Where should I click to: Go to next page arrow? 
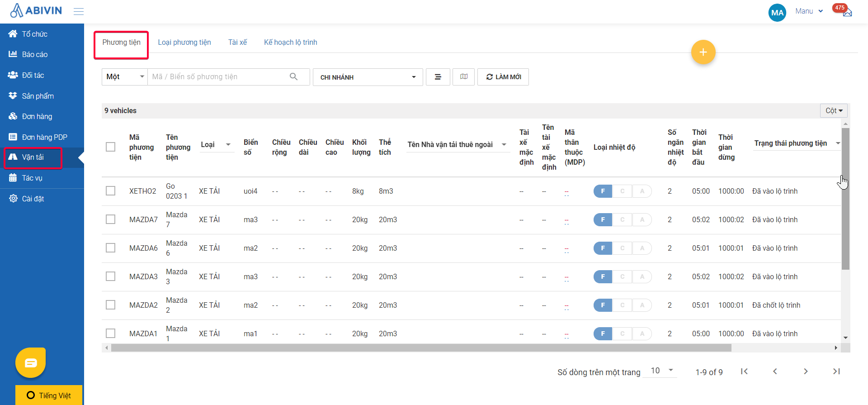click(x=806, y=372)
